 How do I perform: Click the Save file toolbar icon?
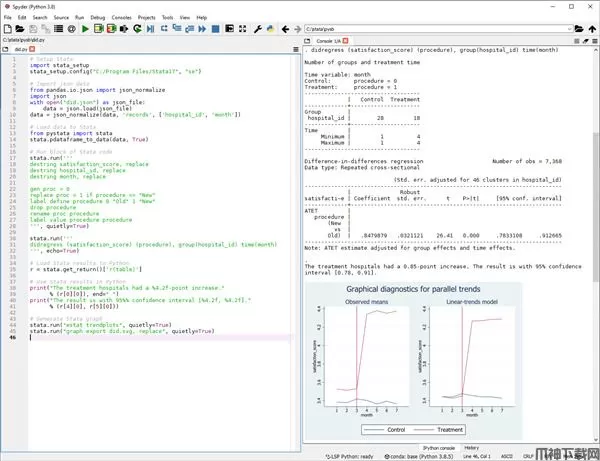(31, 31)
